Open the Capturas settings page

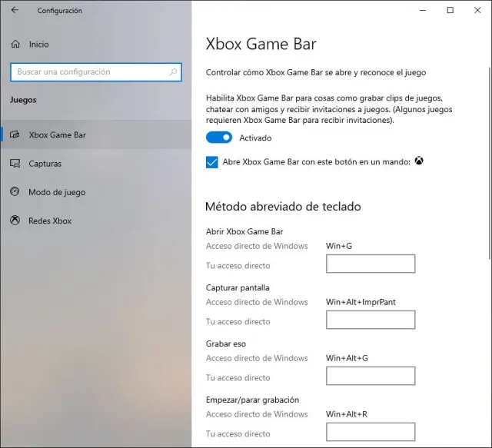tap(45, 164)
